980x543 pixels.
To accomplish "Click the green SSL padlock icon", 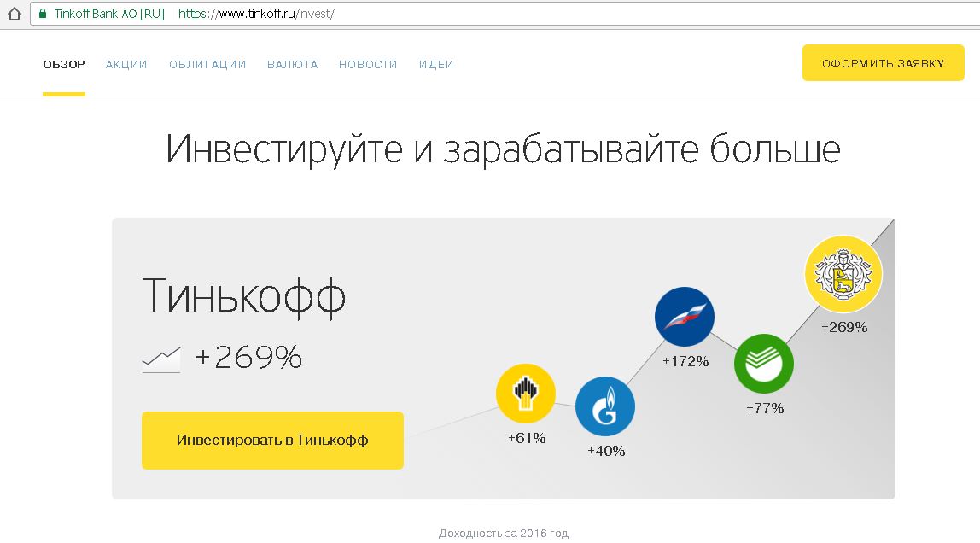I will tap(43, 14).
